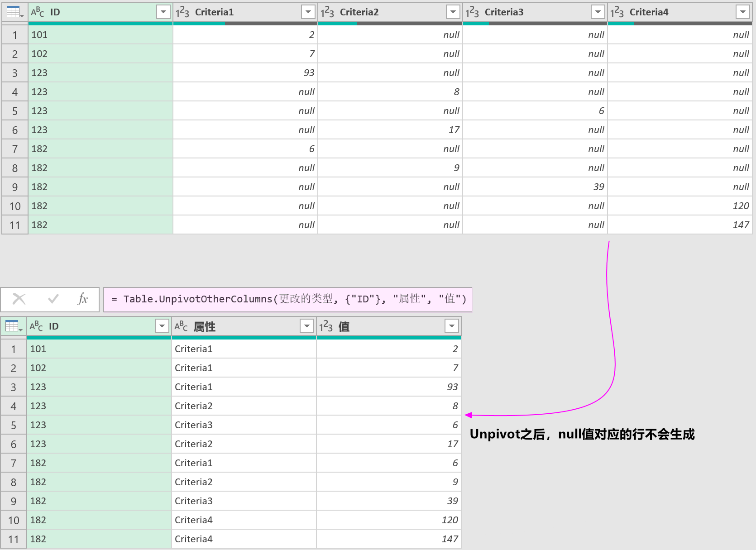This screenshot has height=550, width=756.
Task: Click the data type icon of Criteria4 column
Action: click(x=617, y=12)
